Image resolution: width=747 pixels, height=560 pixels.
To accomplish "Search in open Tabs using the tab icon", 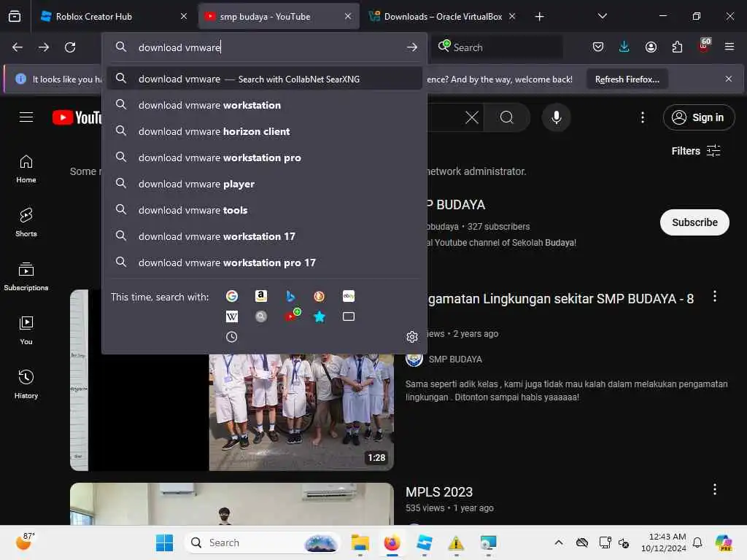I will [x=349, y=316].
